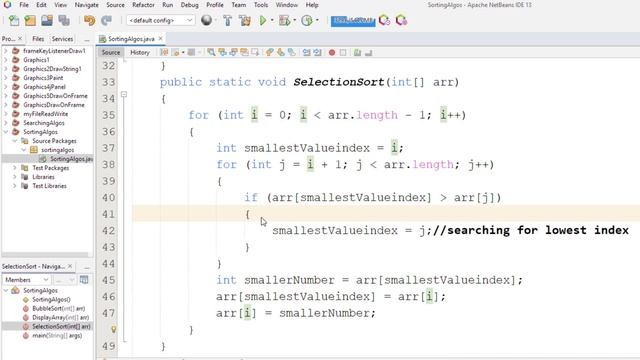Screen dimensions: 640x360
Task: Click the Stop Macro Recording square icon
Action: [x=343, y=53]
